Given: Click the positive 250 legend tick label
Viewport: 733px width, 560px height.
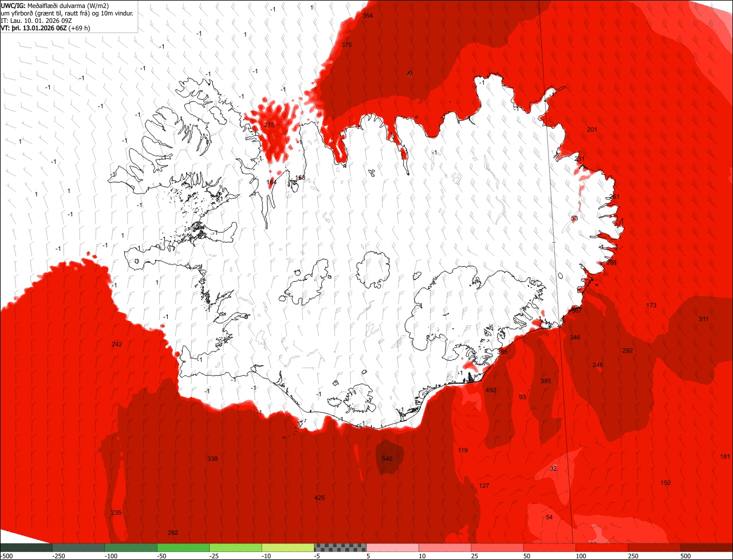Looking at the screenshot, I should coord(632,556).
